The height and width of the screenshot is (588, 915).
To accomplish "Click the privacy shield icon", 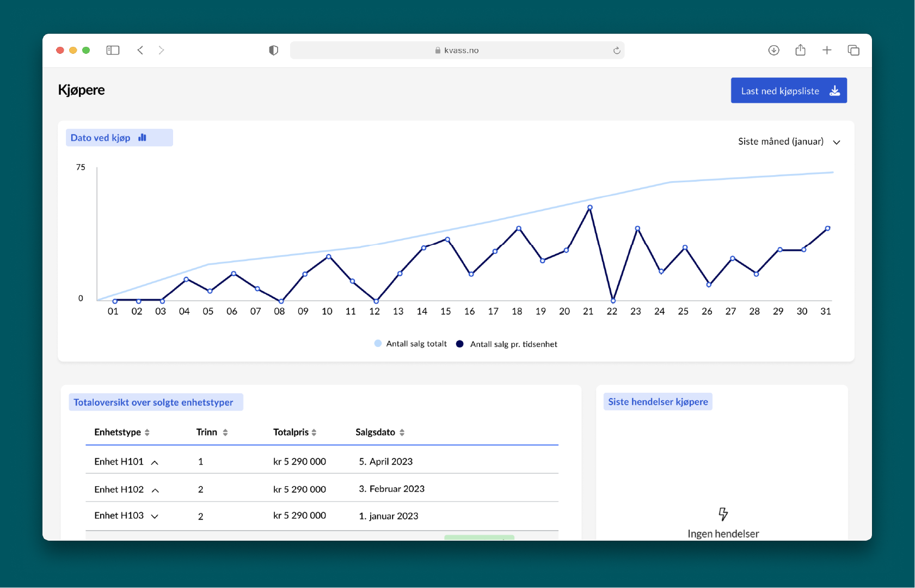I will (x=274, y=50).
